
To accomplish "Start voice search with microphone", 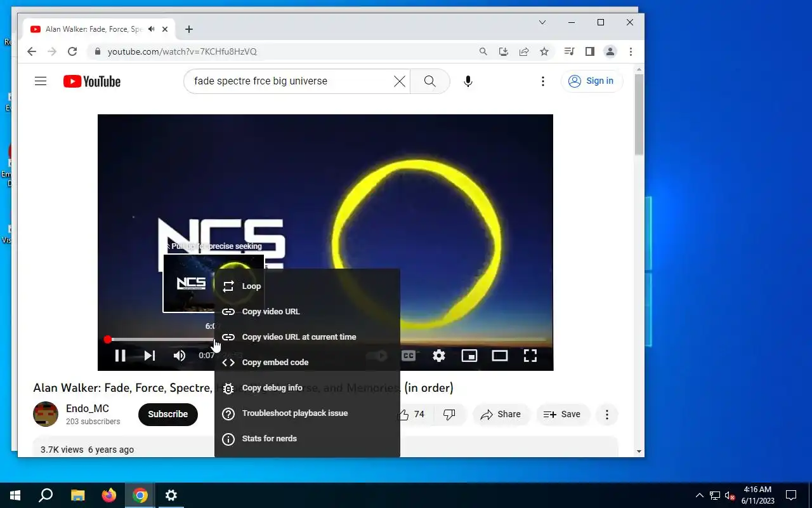I will [468, 81].
